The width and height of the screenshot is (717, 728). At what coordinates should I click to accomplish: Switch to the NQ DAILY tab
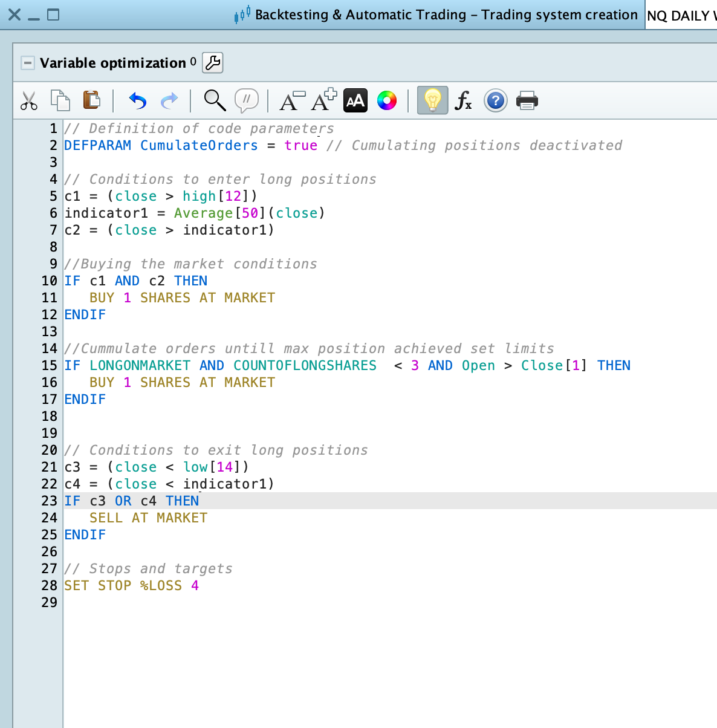681,16
